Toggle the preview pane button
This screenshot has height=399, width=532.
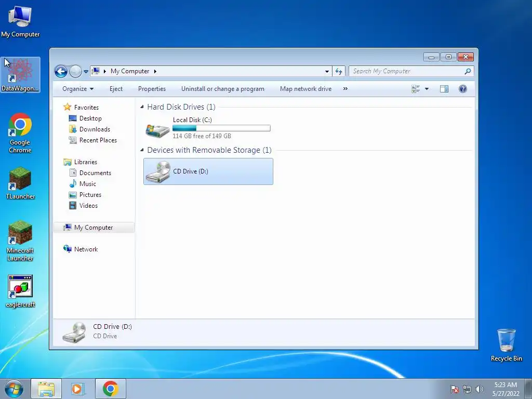coord(444,89)
